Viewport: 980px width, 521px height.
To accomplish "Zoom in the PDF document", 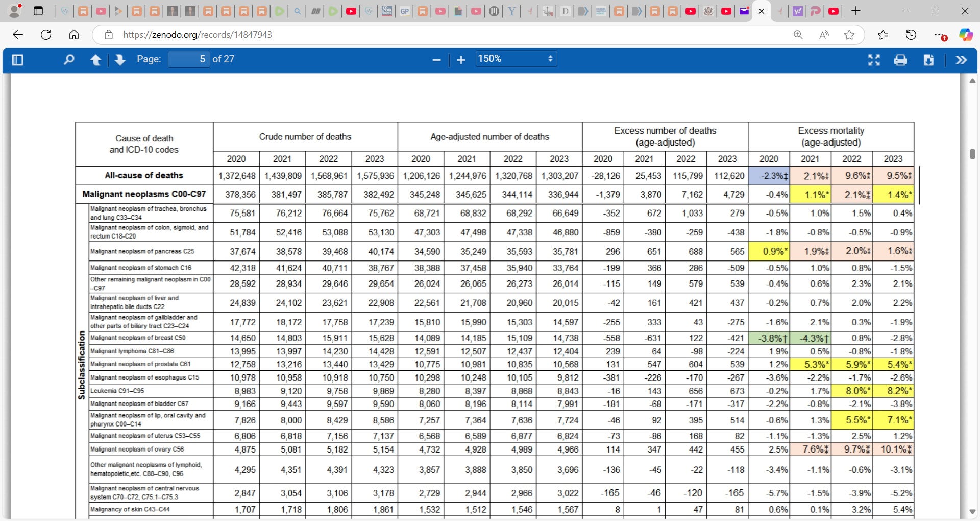I will (461, 60).
